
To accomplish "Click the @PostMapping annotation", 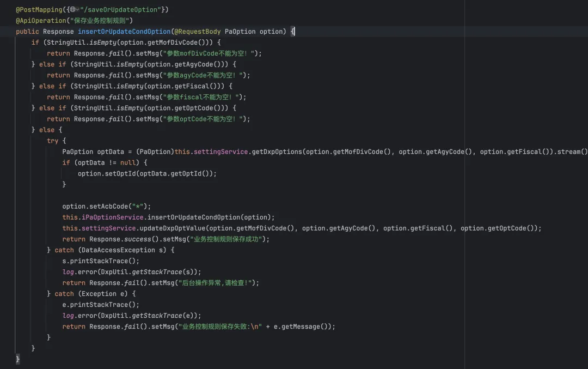I will pyautogui.click(x=37, y=10).
